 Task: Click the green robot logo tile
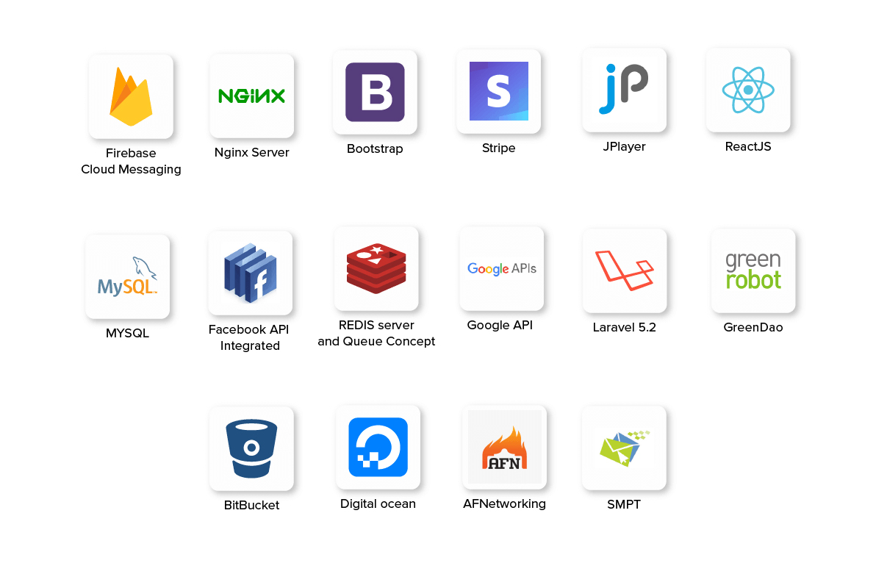coord(753,270)
